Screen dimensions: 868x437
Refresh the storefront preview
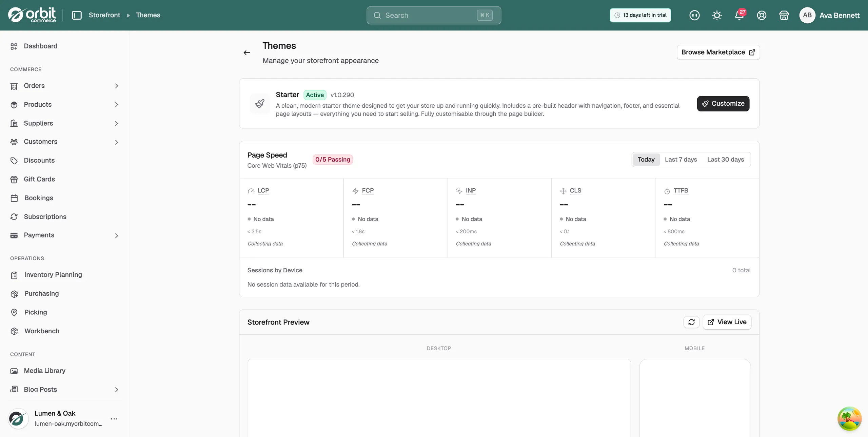pyautogui.click(x=691, y=322)
